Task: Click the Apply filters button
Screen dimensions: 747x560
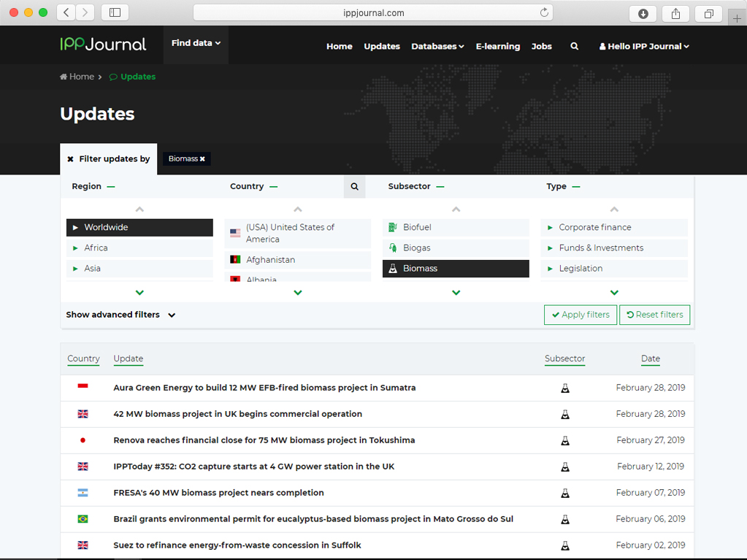Action: click(580, 315)
